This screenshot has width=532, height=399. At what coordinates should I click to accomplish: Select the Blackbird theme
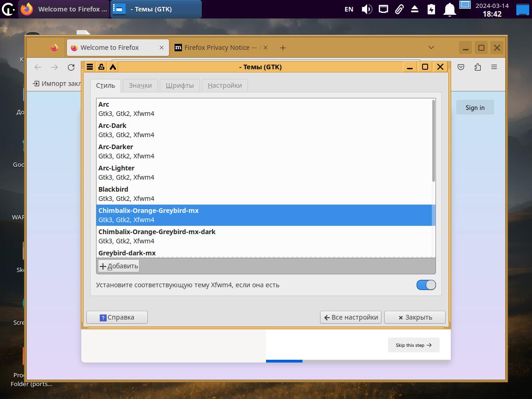coord(264,194)
